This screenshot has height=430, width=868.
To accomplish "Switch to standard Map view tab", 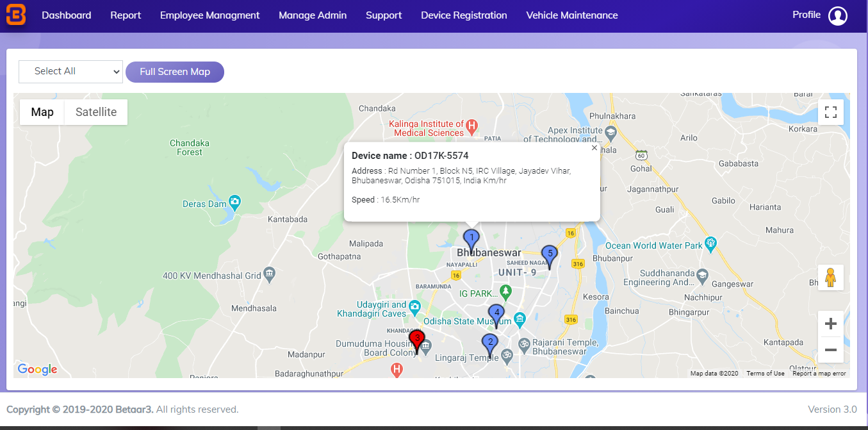I will point(42,112).
